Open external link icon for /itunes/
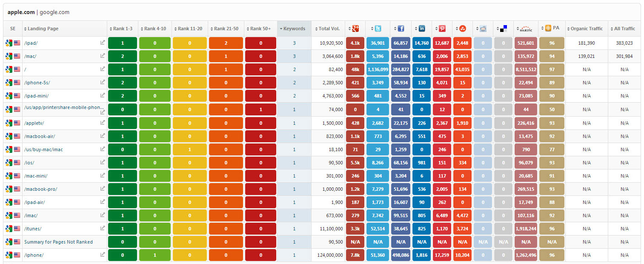 point(103,228)
